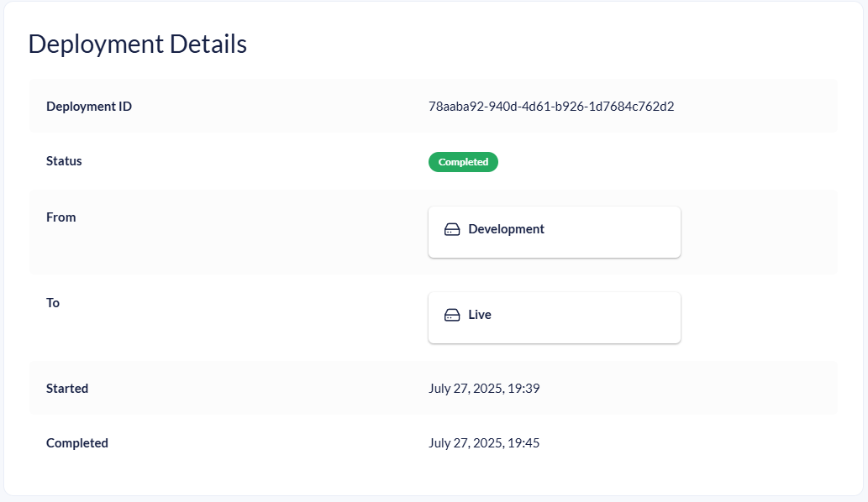Select the deployment ID value text
This screenshot has width=868, height=502.
coord(551,107)
